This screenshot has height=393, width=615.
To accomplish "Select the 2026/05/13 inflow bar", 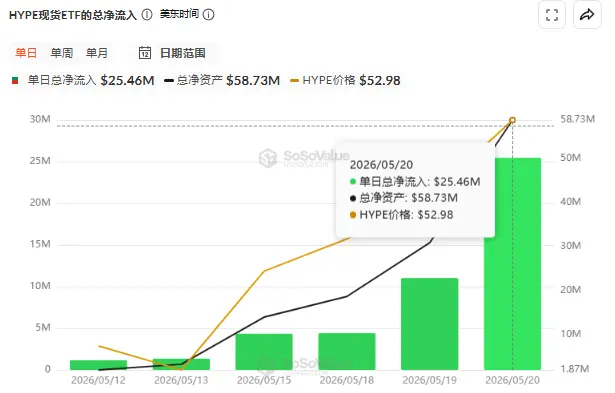I will [x=181, y=364].
